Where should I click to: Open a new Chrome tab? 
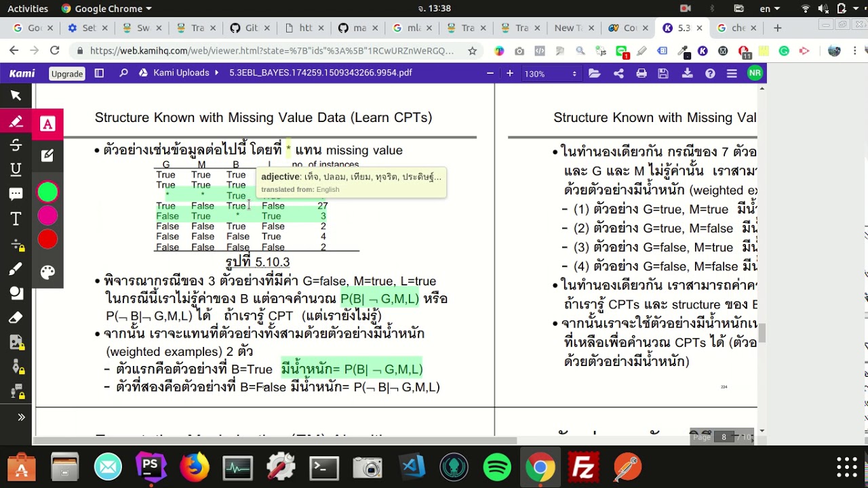coord(777,28)
